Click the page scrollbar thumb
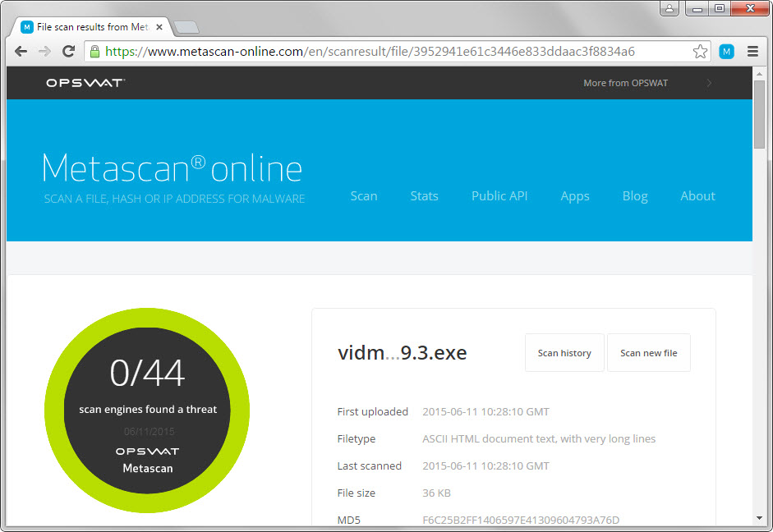Screen dimensions: 773x532 click(x=759, y=114)
